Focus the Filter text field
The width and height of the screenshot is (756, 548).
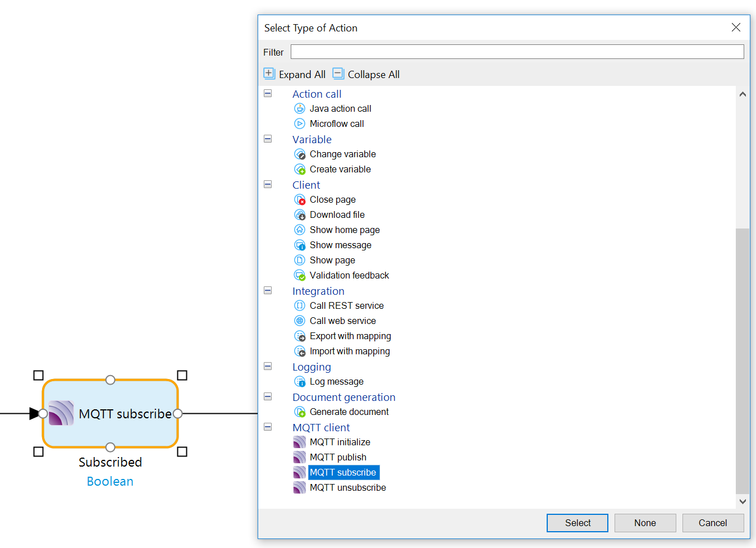click(517, 52)
